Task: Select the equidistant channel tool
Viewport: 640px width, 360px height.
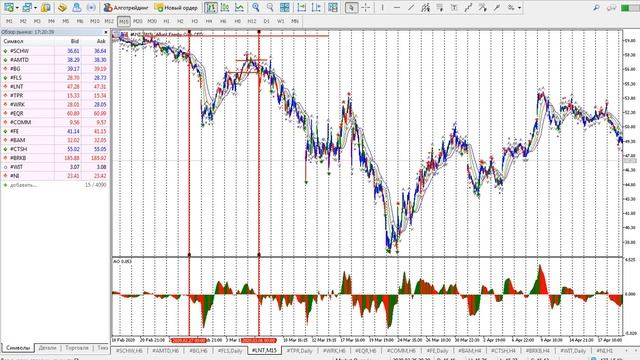Action: point(425,7)
